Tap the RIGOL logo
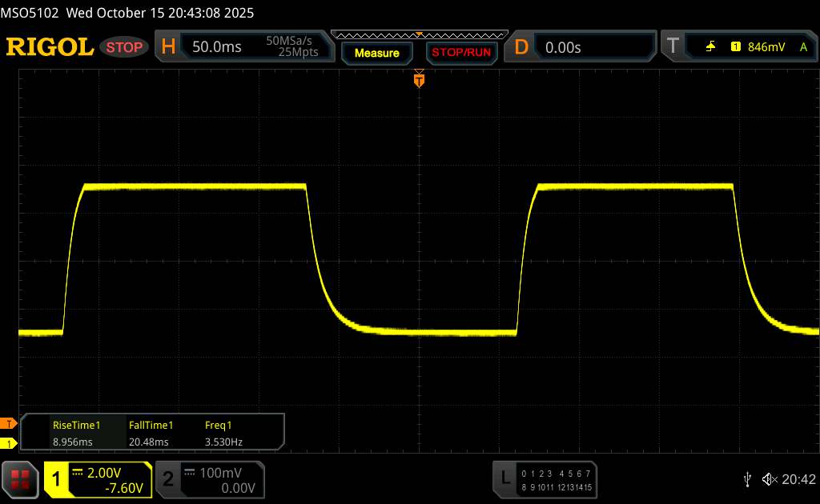 [50, 47]
